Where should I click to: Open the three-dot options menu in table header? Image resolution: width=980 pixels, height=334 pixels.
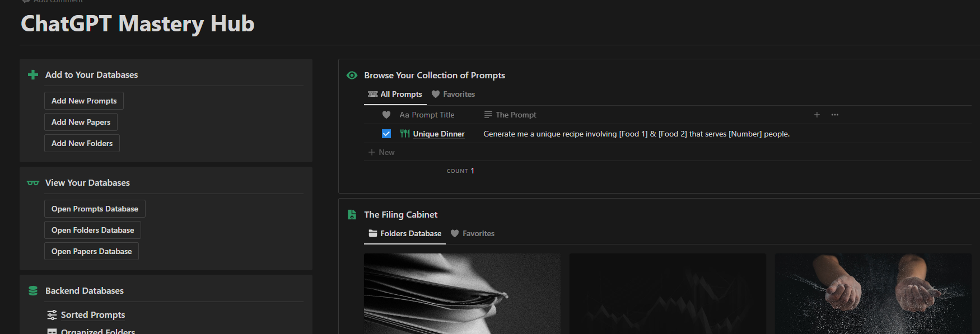(x=835, y=115)
